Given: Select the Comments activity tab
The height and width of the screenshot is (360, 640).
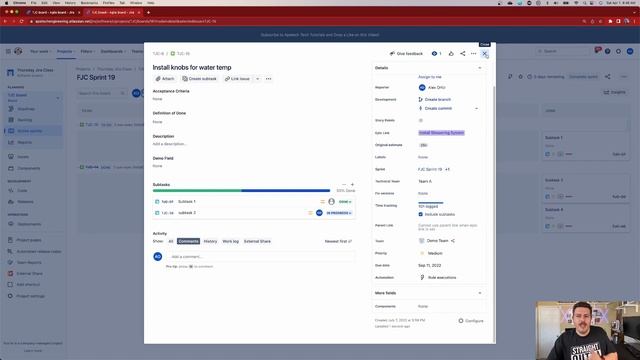Looking at the screenshot, I should [188, 241].
